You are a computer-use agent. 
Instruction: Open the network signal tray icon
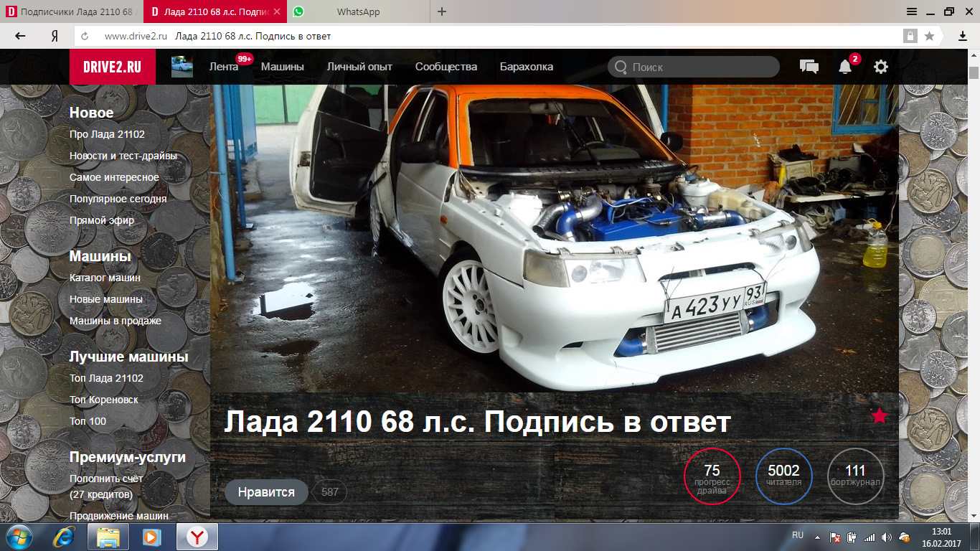click(869, 537)
